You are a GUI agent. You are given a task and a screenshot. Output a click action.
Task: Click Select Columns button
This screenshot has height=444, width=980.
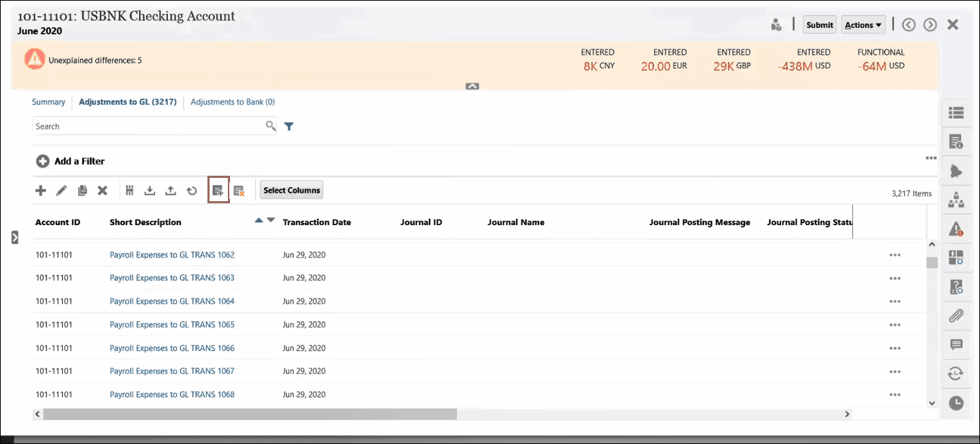(x=291, y=190)
